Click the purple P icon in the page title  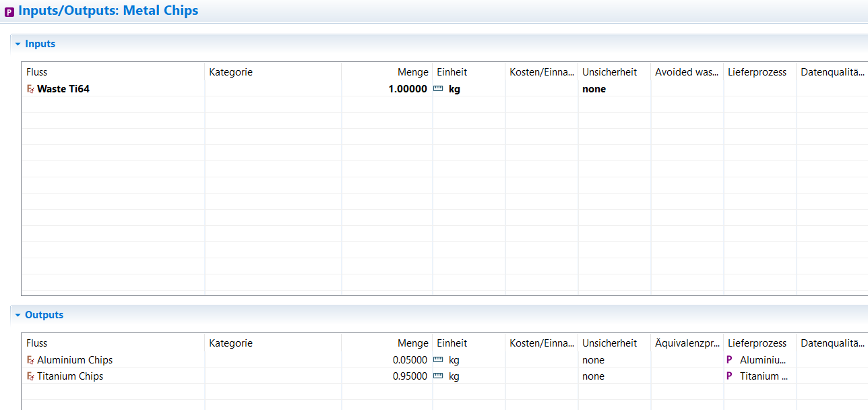pos(9,12)
